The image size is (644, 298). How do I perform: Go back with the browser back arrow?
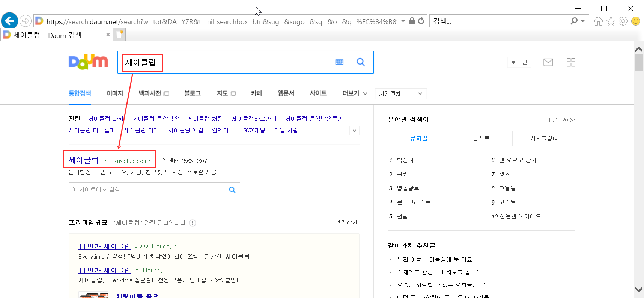[10, 20]
